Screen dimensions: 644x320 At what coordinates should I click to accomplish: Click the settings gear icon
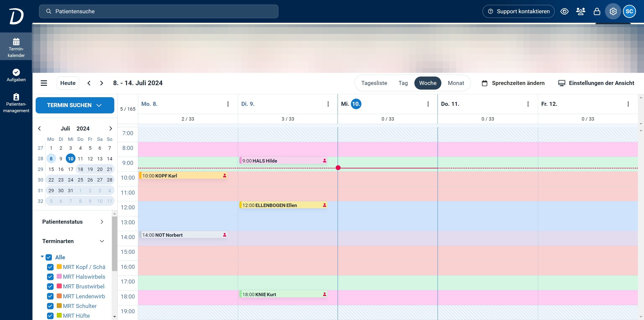point(613,12)
